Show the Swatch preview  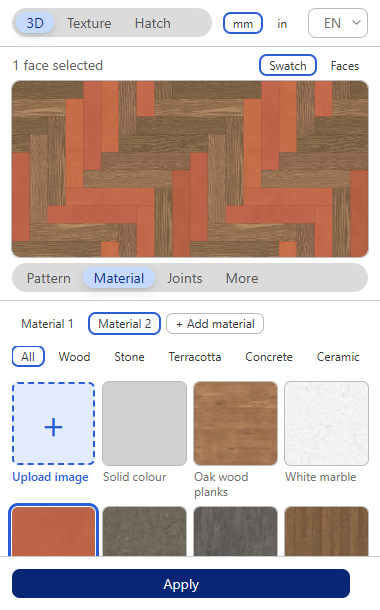pos(287,65)
